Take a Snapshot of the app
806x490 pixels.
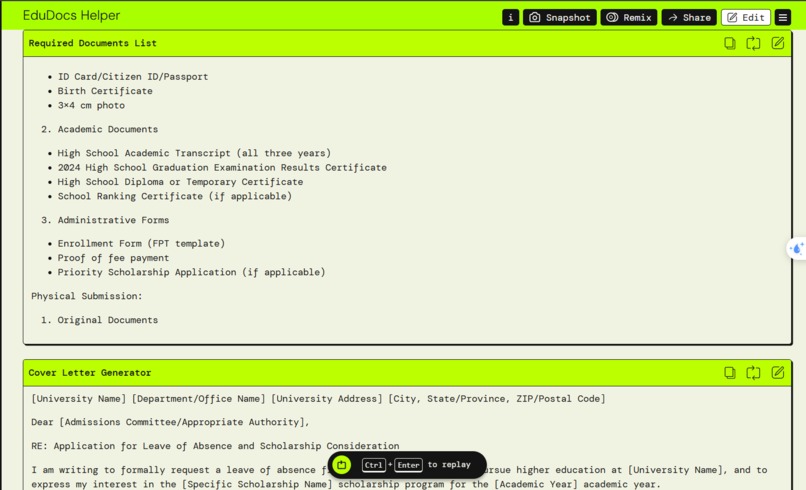[560, 17]
